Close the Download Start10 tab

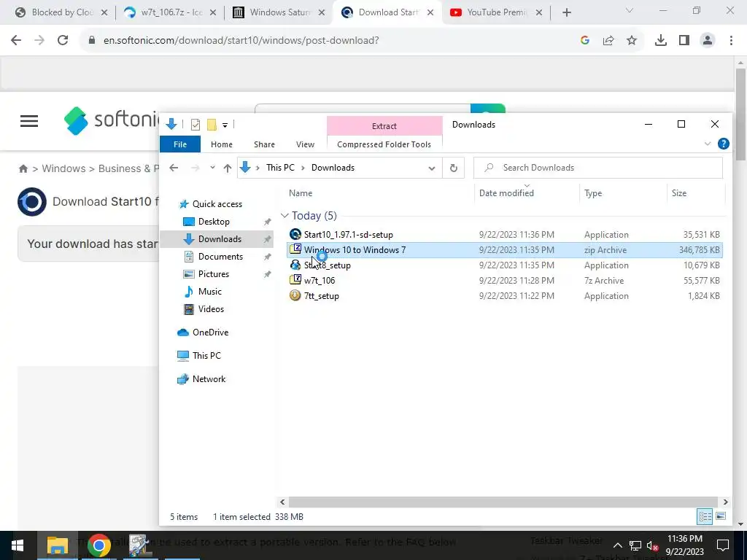pyautogui.click(x=430, y=13)
